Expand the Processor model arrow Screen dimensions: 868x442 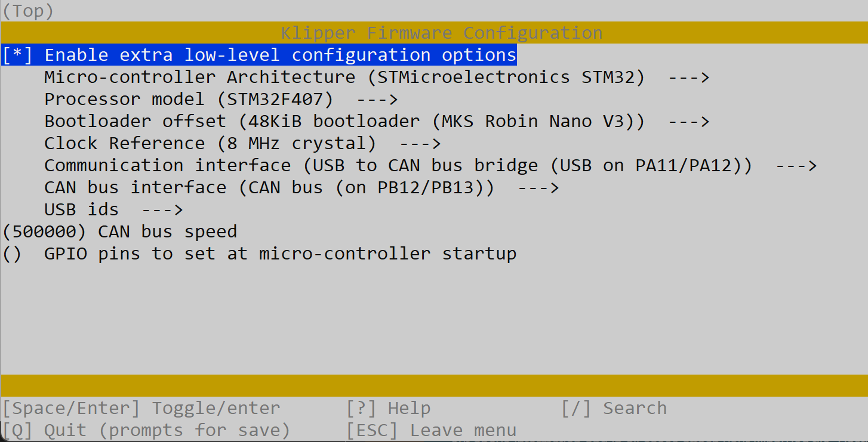[x=377, y=100]
